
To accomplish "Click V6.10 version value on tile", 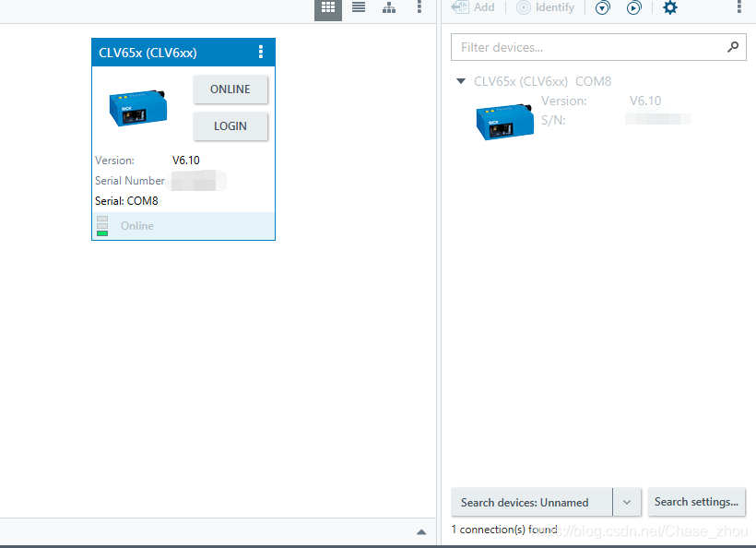I will (185, 161).
